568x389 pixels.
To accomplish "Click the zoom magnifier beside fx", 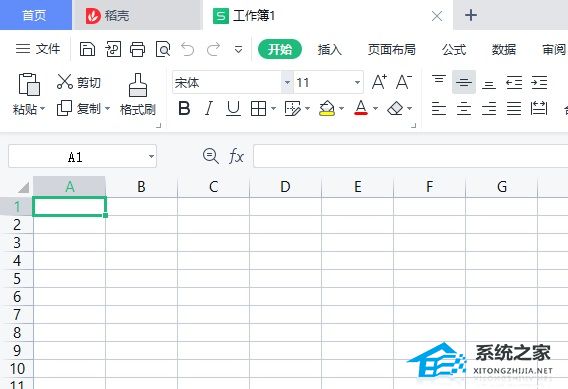I will pos(210,156).
